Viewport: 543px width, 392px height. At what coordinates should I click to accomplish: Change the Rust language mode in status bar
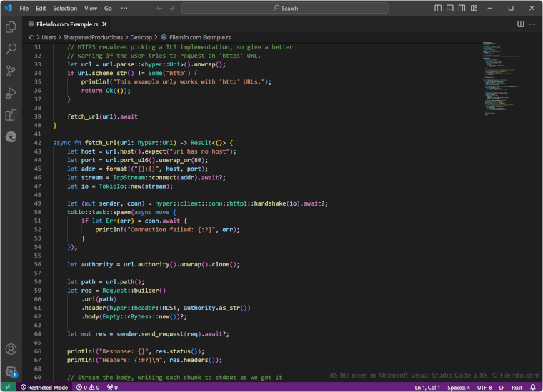coord(517,387)
